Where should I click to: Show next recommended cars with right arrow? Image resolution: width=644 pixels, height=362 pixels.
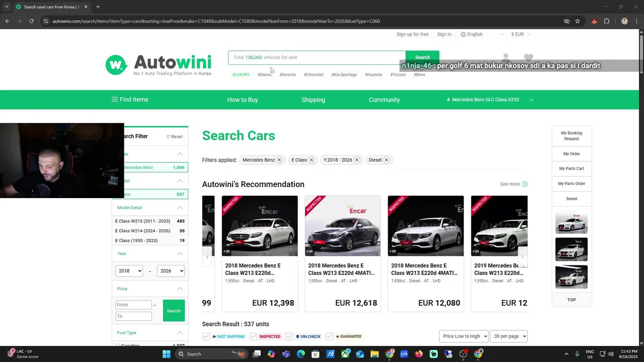tap(522, 256)
